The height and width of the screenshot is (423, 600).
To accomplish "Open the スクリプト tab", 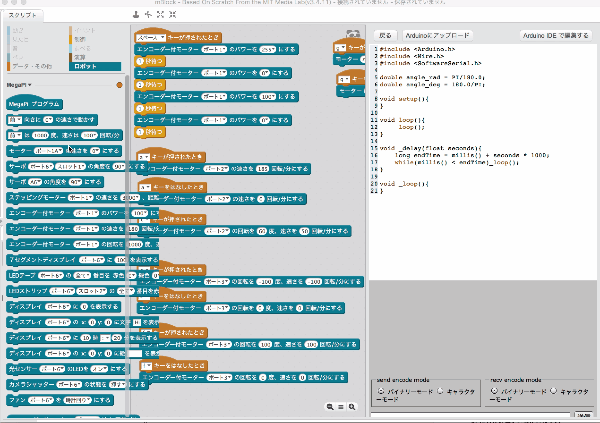I will 23,15.
